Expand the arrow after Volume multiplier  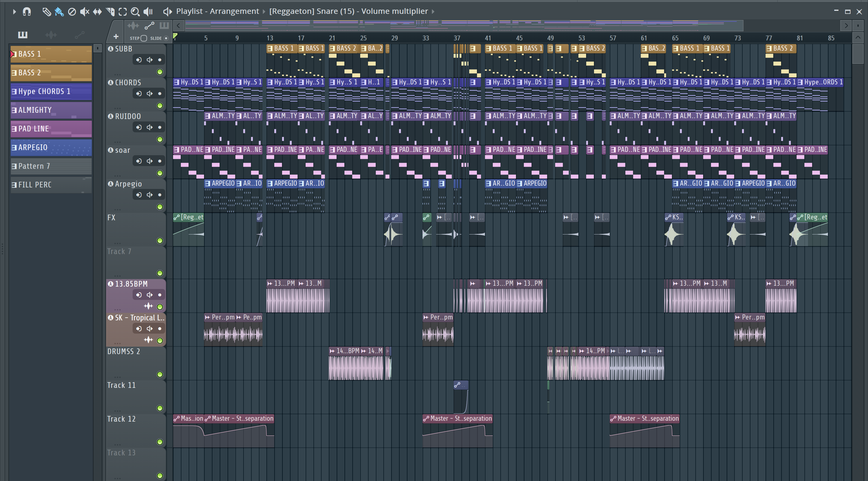coord(433,11)
